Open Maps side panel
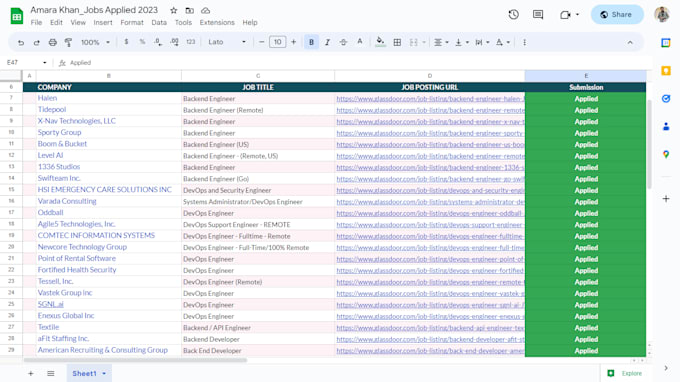Image resolution: width=680 pixels, height=382 pixels. 666,154
